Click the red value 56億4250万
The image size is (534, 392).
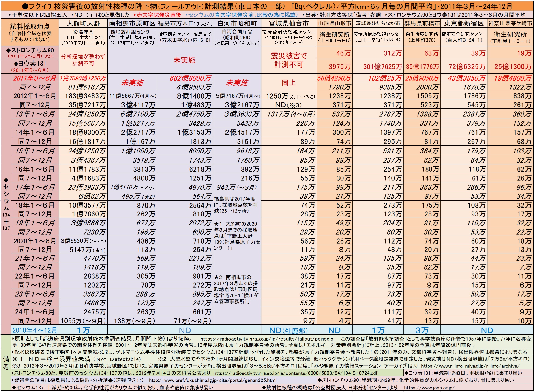coord(335,78)
